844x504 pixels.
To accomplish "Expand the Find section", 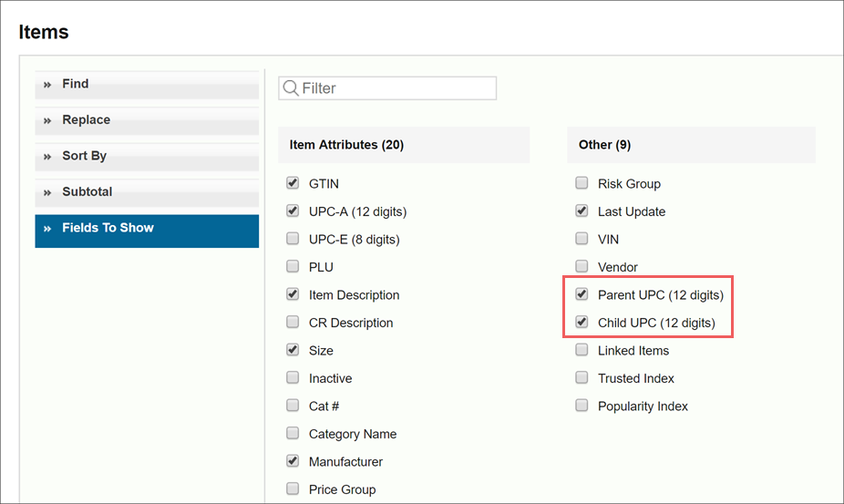I will pyautogui.click(x=147, y=85).
